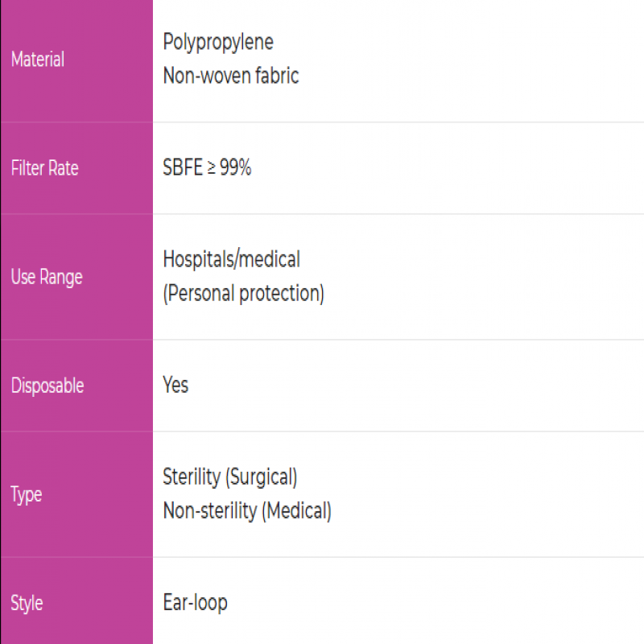Select the (Personal protection) text

point(244,294)
